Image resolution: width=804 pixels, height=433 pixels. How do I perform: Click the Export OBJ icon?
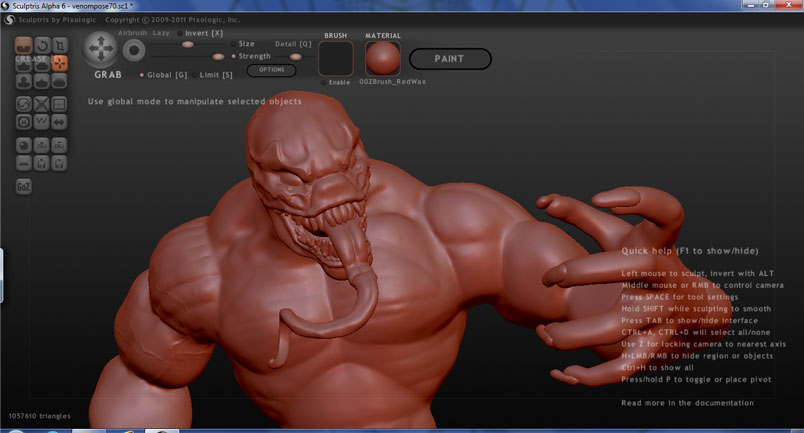pos(59,146)
